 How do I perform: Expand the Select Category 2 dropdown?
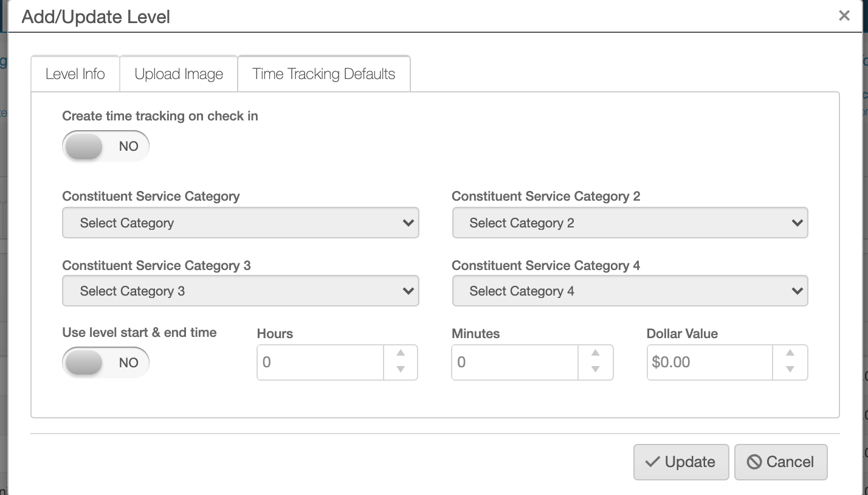[630, 223]
